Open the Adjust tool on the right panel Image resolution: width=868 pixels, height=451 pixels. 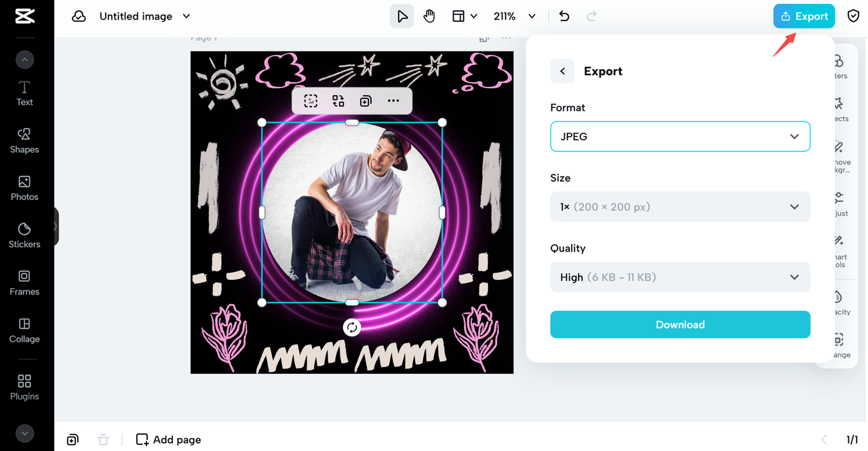click(x=839, y=203)
